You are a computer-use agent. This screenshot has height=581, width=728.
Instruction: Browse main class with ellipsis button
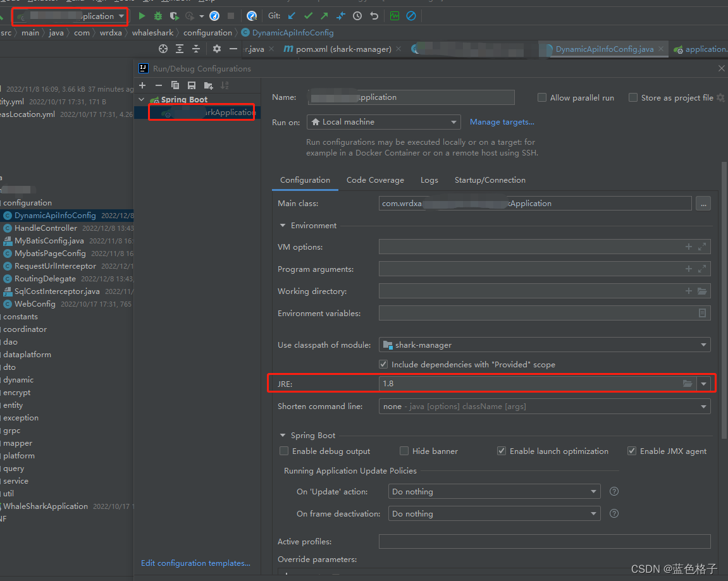tap(703, 204)
